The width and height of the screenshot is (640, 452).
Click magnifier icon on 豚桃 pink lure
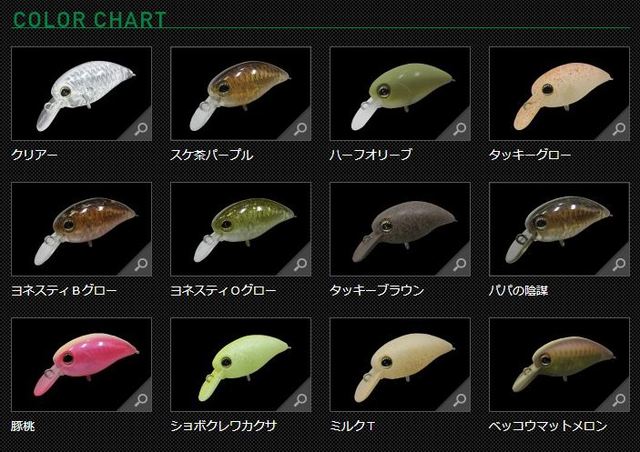click(x=141, y=400)
